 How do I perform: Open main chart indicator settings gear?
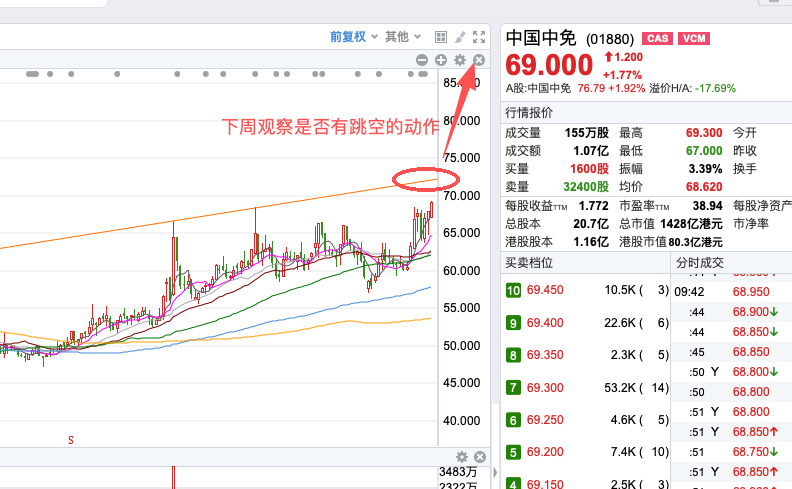pos(460,60)
